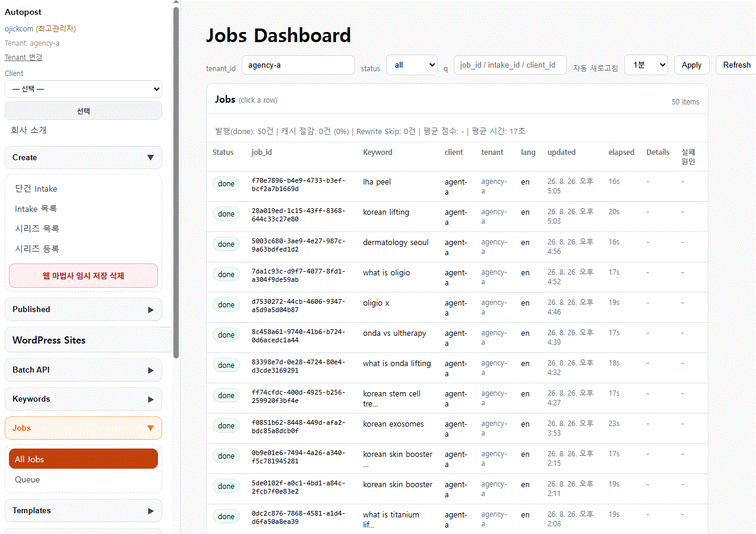Click the 23s elapsed value
Image resolution: width=756 pixels, height=534 pixels.
click(614, 424)
